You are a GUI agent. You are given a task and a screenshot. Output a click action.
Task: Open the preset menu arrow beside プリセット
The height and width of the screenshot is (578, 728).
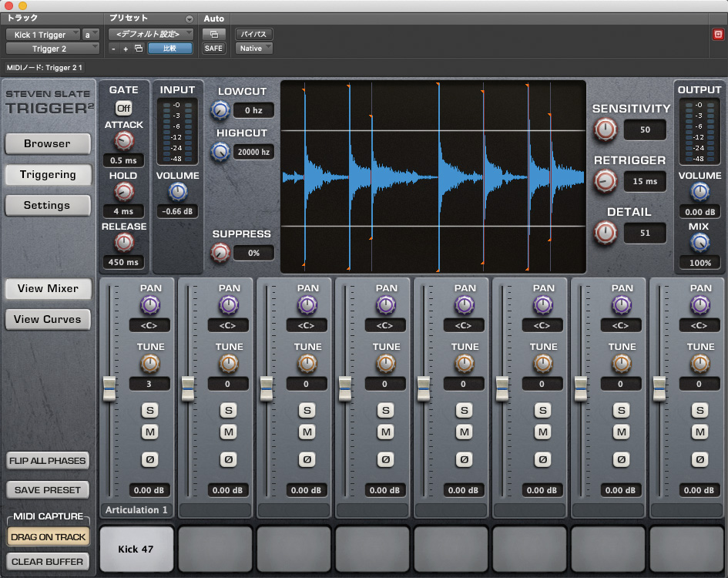click(189, 19)
